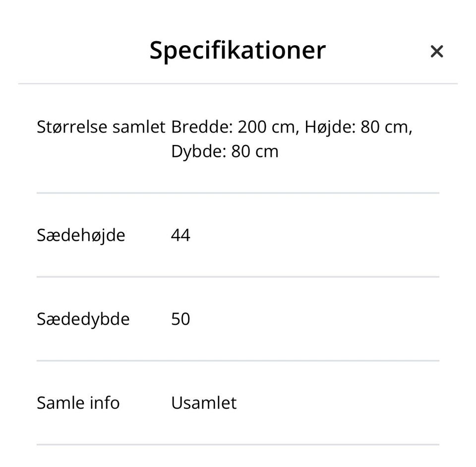Select the word Størrelse in first row
This screenshot has width=476, height=467.
pyautogui.click(x=72, y=127)
